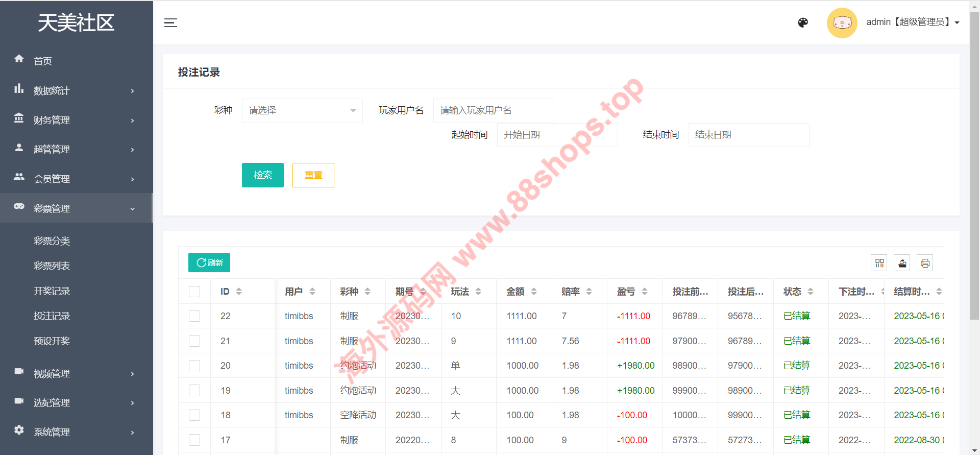Check the checkbox for row ID 22
The width and height of the screenshot is (980, 455).
[x=194, y=316]
